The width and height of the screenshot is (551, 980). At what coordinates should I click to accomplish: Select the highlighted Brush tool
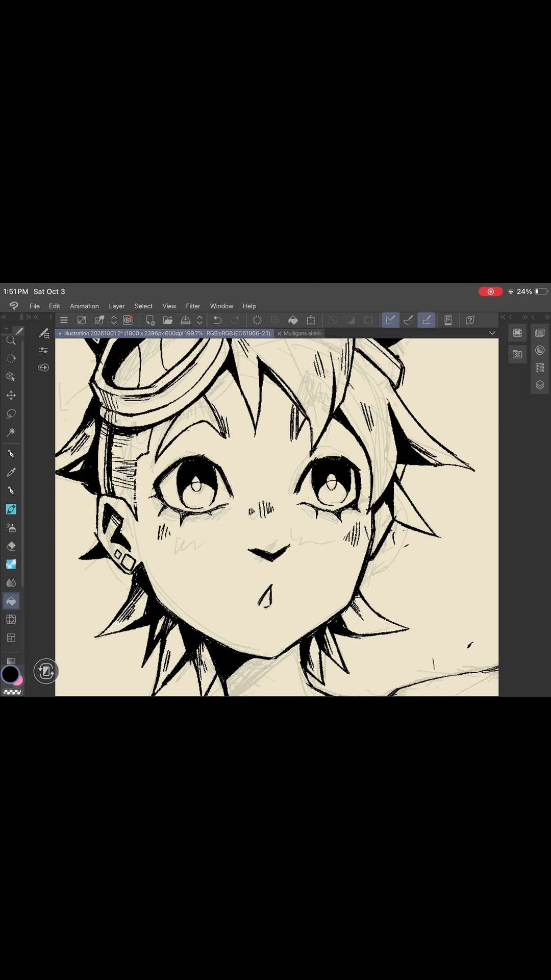(11, 509)
